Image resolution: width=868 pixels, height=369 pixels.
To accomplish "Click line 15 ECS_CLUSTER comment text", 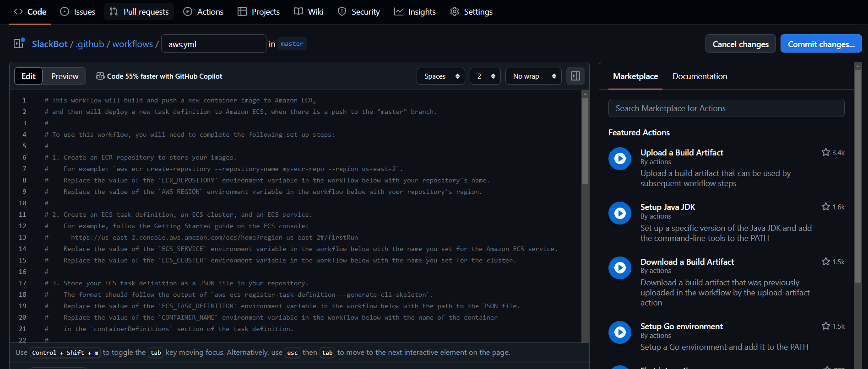I will (x=280, y=260).
